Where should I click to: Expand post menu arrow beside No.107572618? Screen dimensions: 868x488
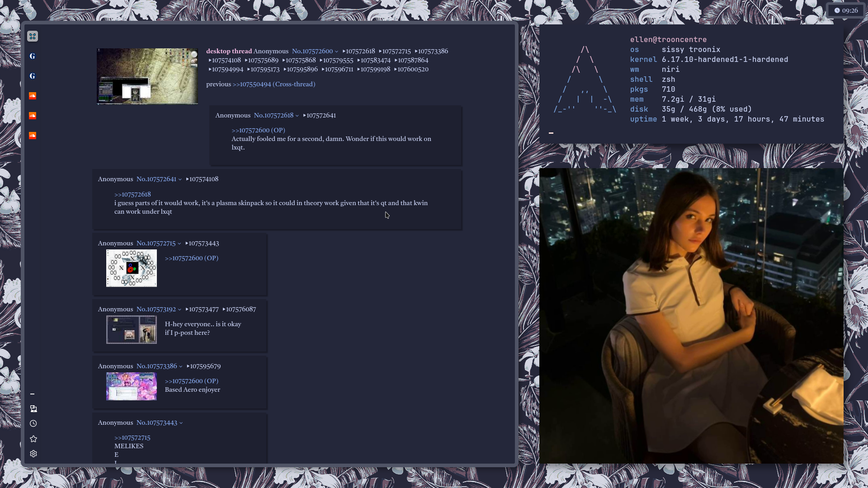coord(297,116)
